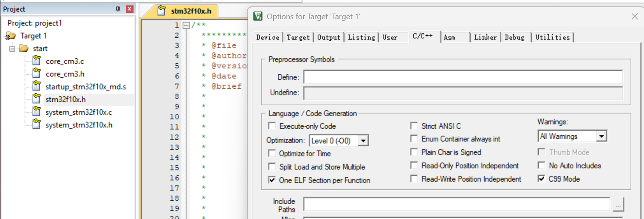This screenshot has height=219, width=644.
Task: Uncheck One ELF Section per Function
Action: (272, 180)
